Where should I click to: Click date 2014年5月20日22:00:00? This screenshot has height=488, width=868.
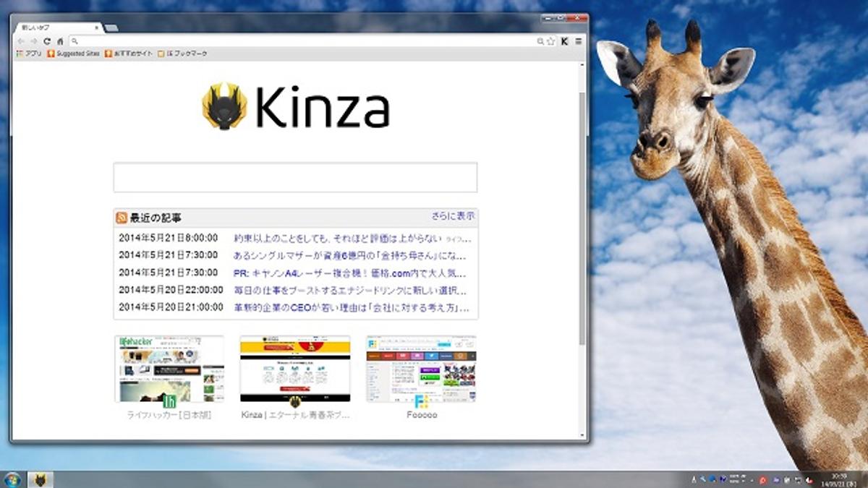(171, 290)
